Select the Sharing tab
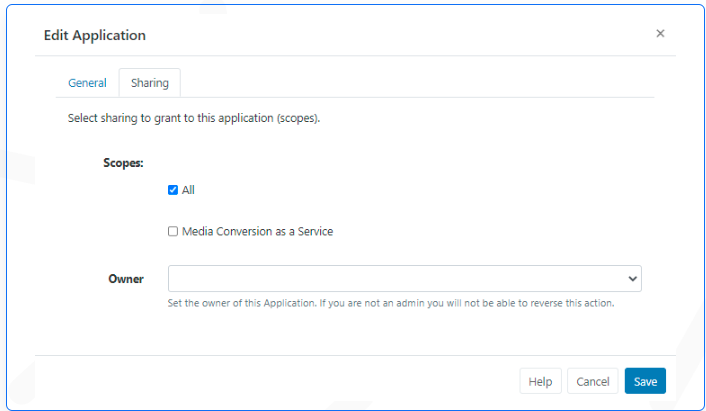 [x=150, y=83]
